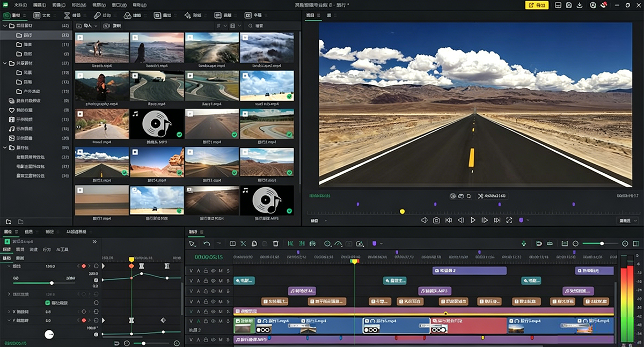The width and height of the screenshot is (644, 347).
Task: Click the fullscreen icon under the preview
Action: click(509, 220)
